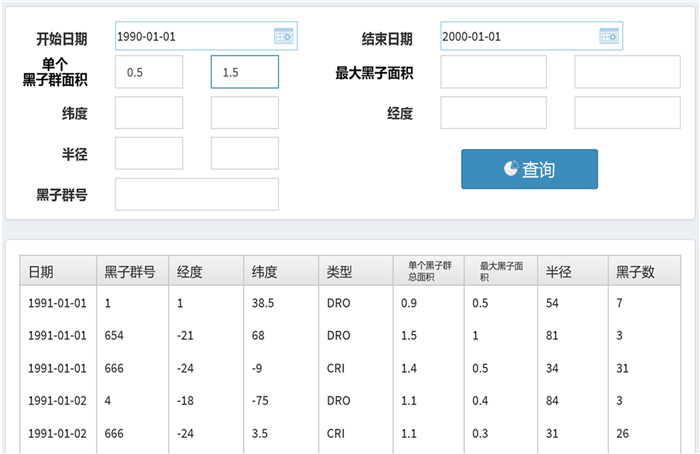Image resolution: width=700 pixels, height=454 pixels.
Task: Click the 黑子群号 input field
Action: (197, 194)
